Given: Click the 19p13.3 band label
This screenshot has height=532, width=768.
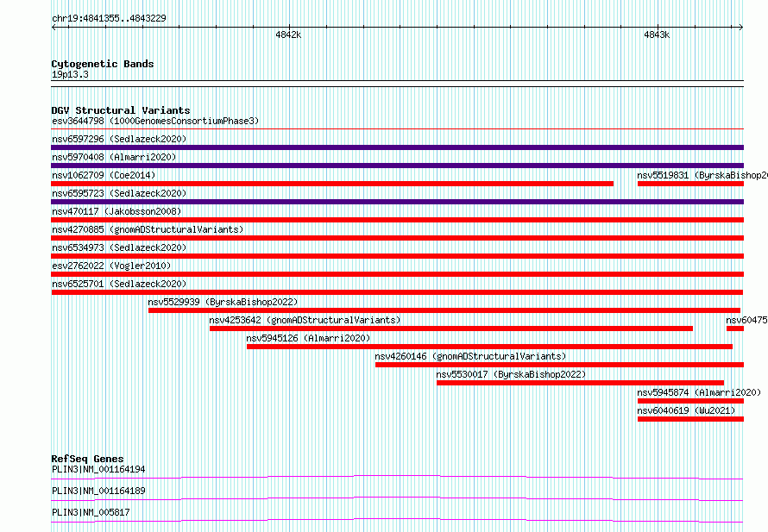Looking at the screenshot, I should tap(70, 74).
